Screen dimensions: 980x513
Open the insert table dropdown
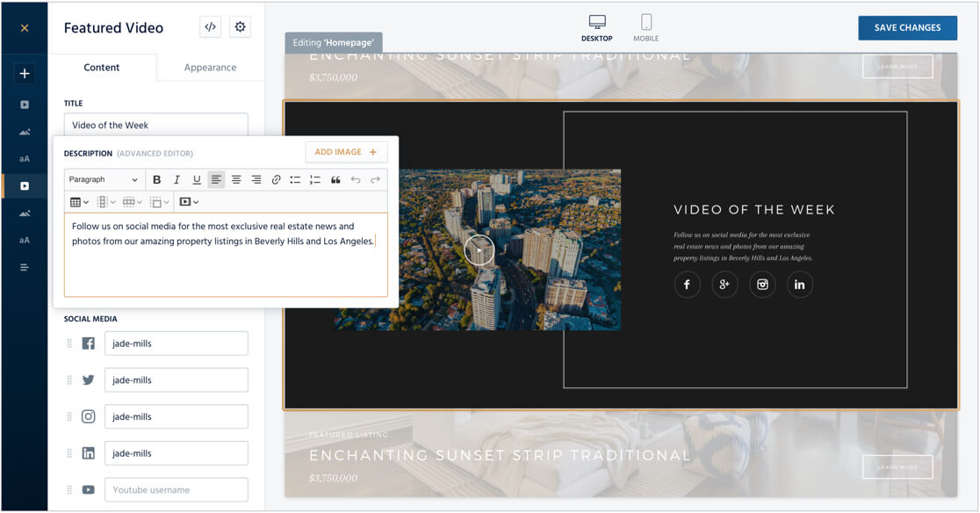79,202
